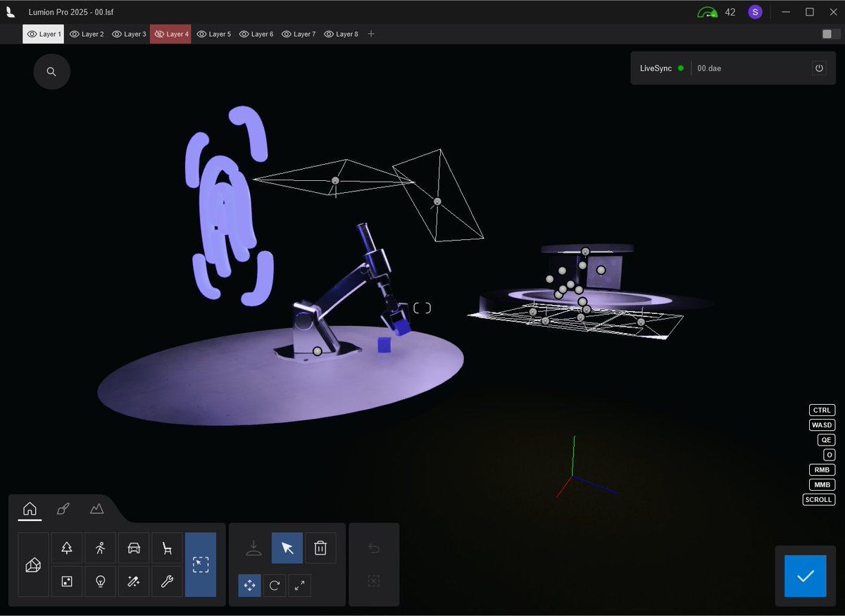
Task: Activate the Rotate tool
Action: [x=275, y=585]
